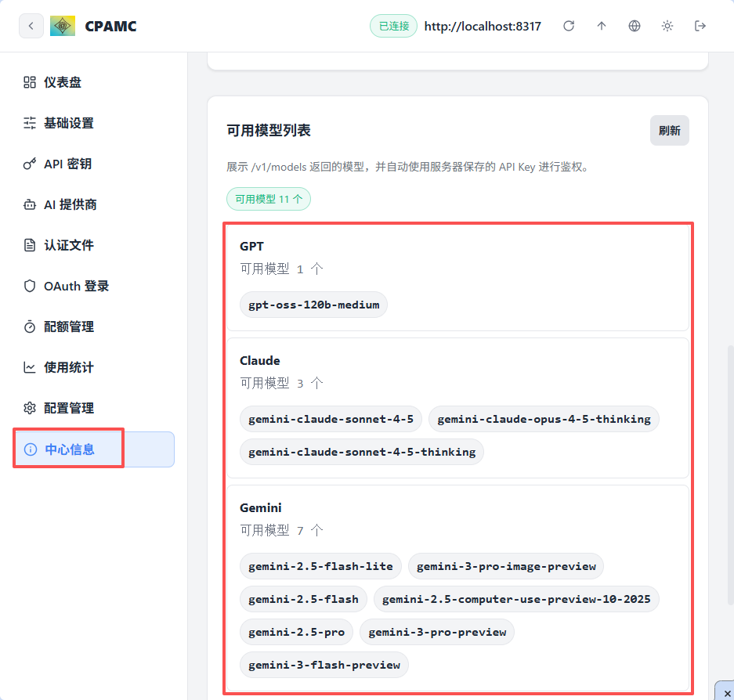The image size is (734, 700).
Task: Navigate to OAuth 登录 page
Action: click(x=76, y=286)
